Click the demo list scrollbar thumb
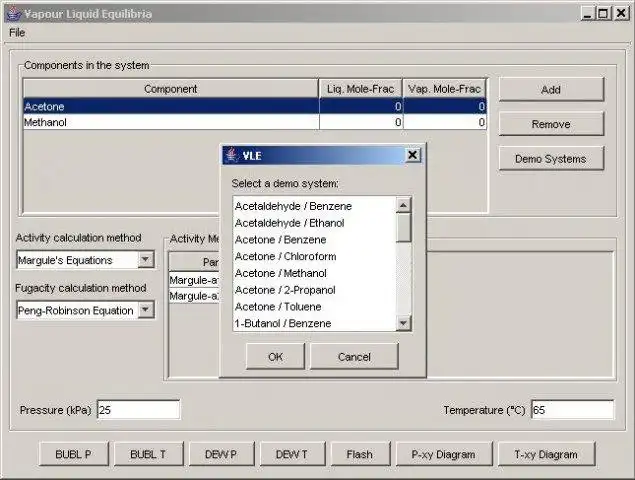This screenshot has width=635, height=480. tap(403, 228)
